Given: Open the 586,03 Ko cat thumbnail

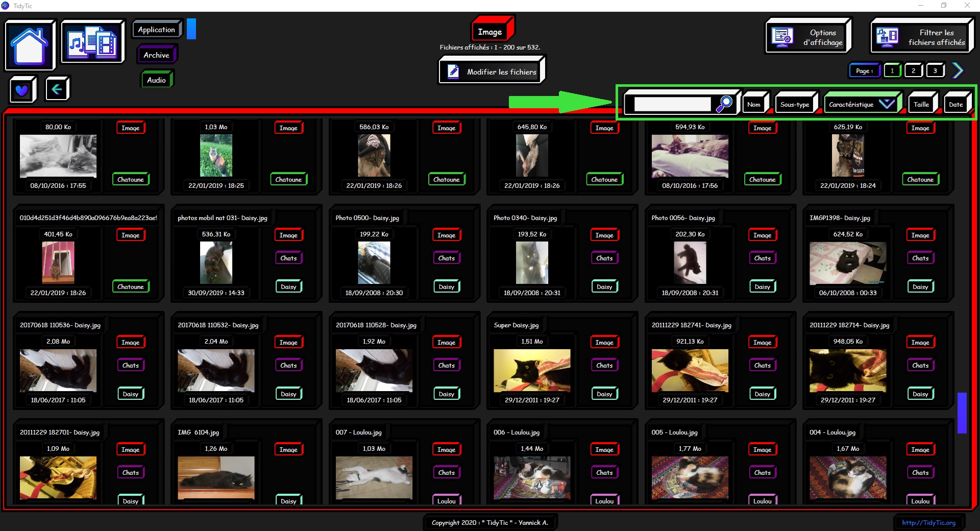Looking at the screenshot, I should tap(374, 156).
